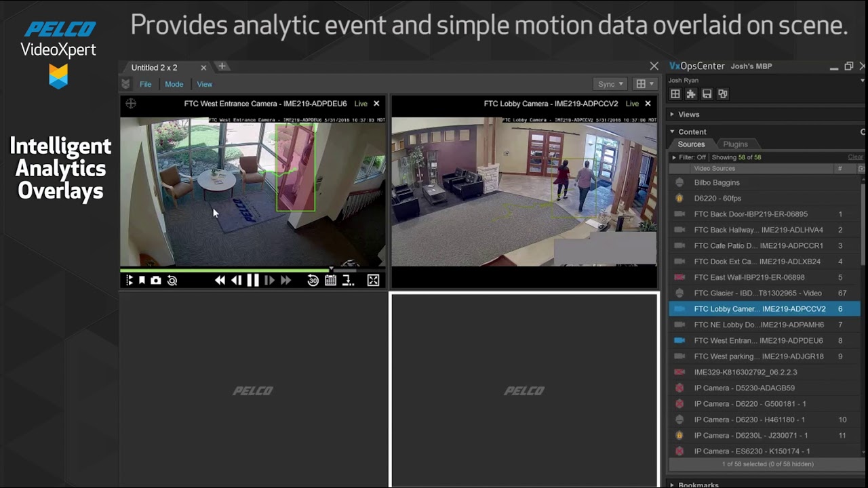Select IP Camera - D6230L - J230071 - 1
Image resolution: width=868 pixels, height=488 pixels.
[764, 435]
